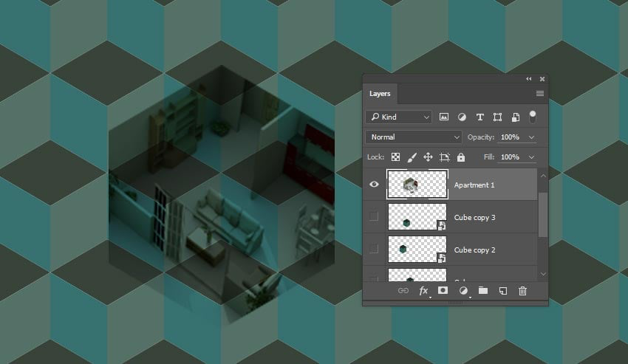The width and height of the screenshot is (628, 364).
Task: Select Cube copy 3 layer thumbnail
Action: tap(417, 216)
